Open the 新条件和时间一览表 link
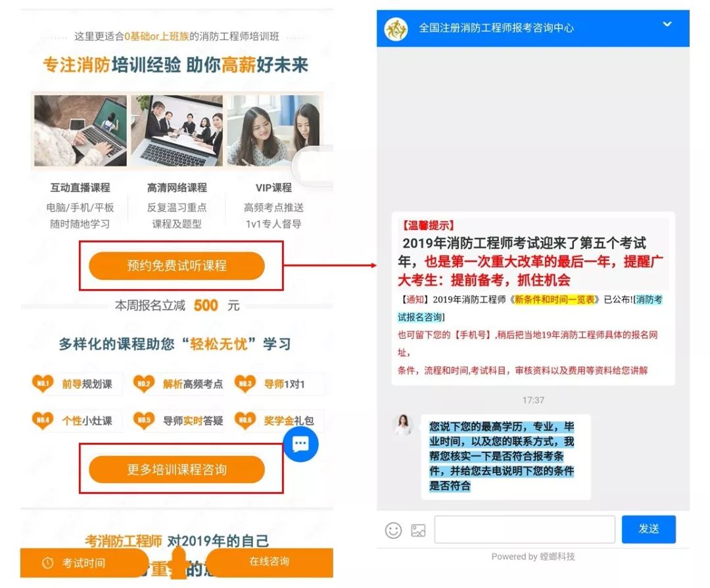This screenshot has height=588, width=710. [x=554, y=300]
